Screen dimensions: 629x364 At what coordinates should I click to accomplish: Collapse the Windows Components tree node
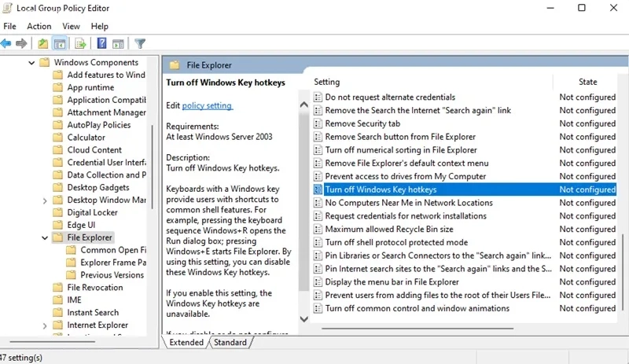pos(31,63)
